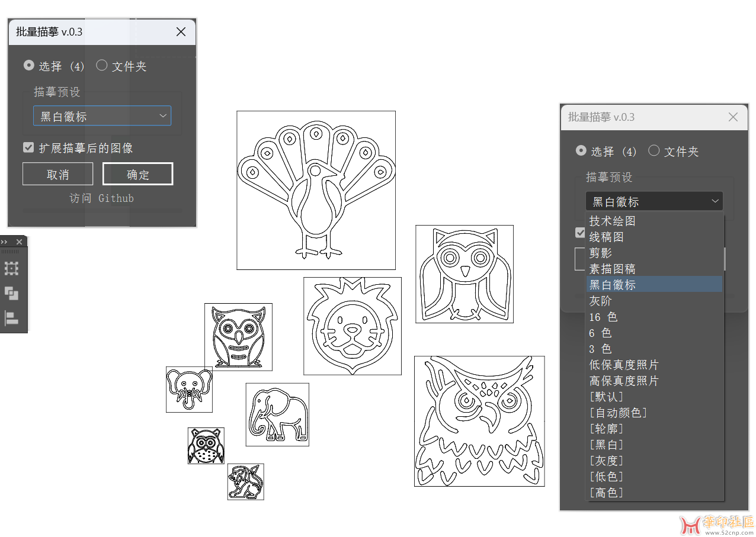Select the peacock artwork on the canvas
756x537 pixels.
[x=316, y=190]
